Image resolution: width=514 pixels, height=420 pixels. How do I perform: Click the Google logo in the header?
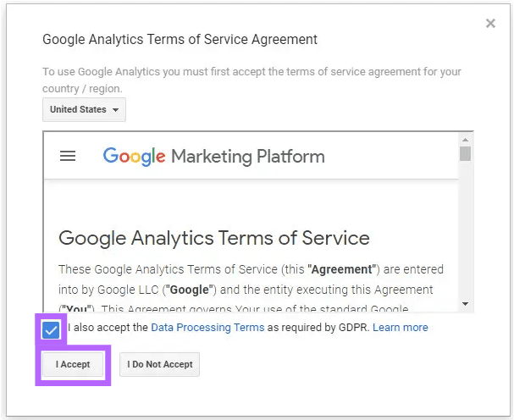pyautogui.click(x=134, y=157)
